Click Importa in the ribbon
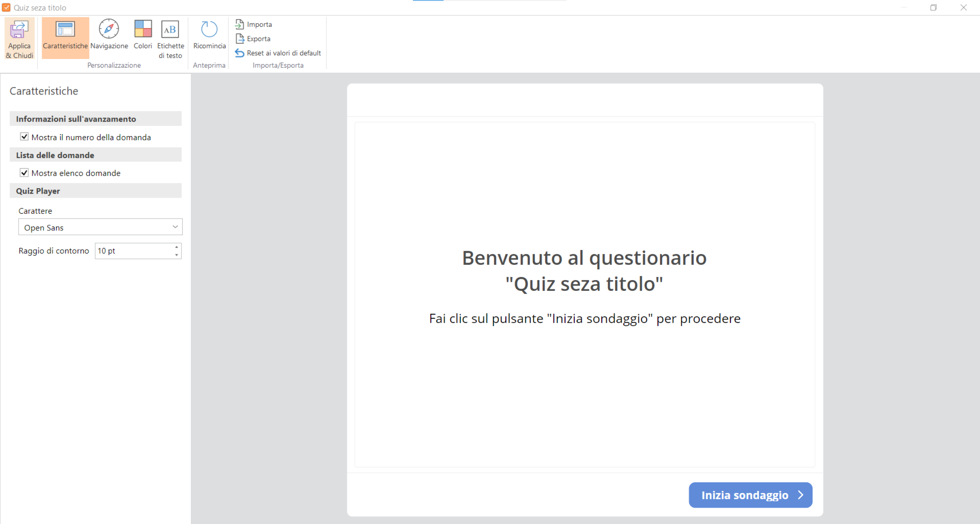Image resolution: width=980 pixels, height=524 pixels. coord(253,24)
